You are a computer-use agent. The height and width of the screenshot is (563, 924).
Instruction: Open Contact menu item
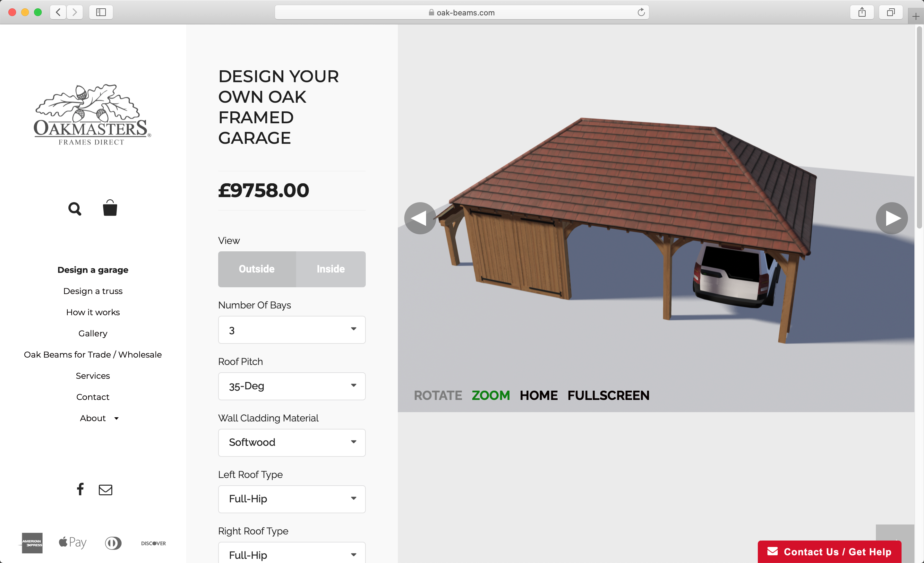(93, 397)
